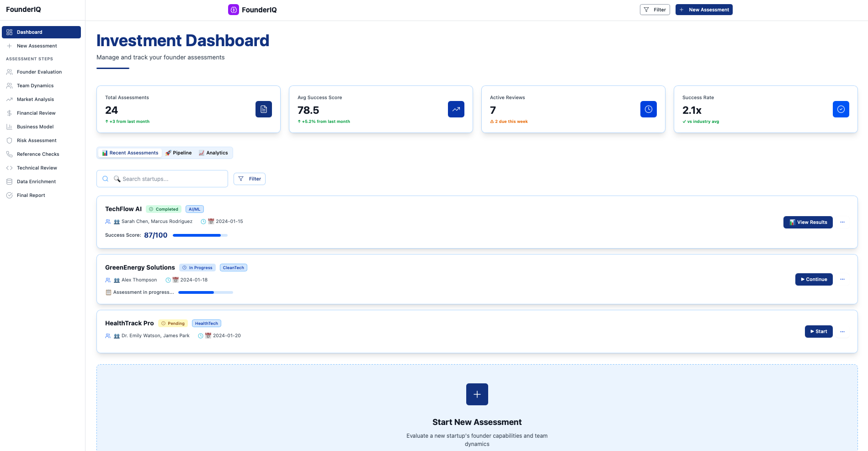Viewport: 868px width, 451px height.
Task: Select the Data Enrichment step icon
Action: (x=10, y=181)
